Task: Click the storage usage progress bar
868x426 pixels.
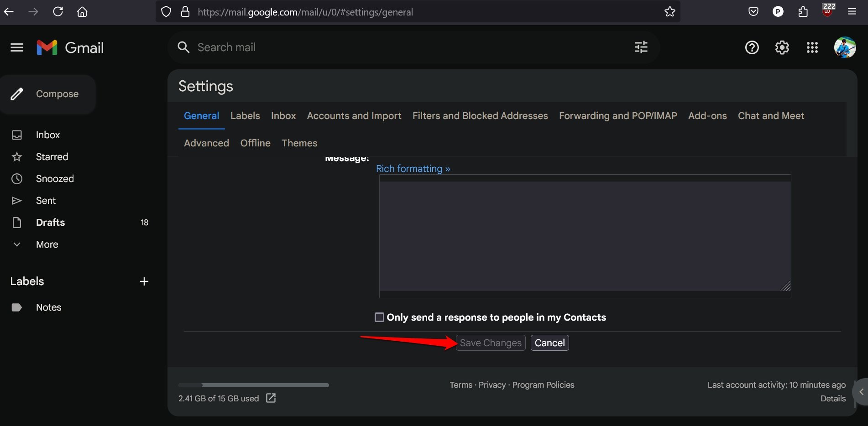Action: 254,385
